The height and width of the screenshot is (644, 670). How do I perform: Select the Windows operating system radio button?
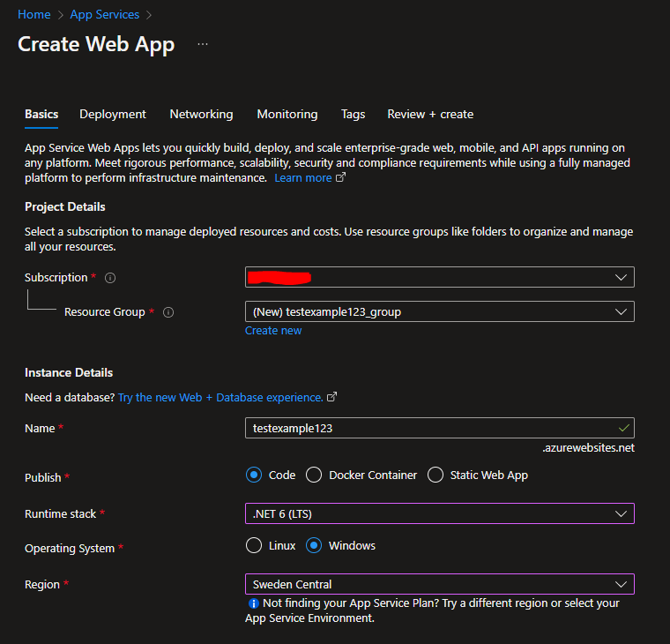tap(314, 545)
